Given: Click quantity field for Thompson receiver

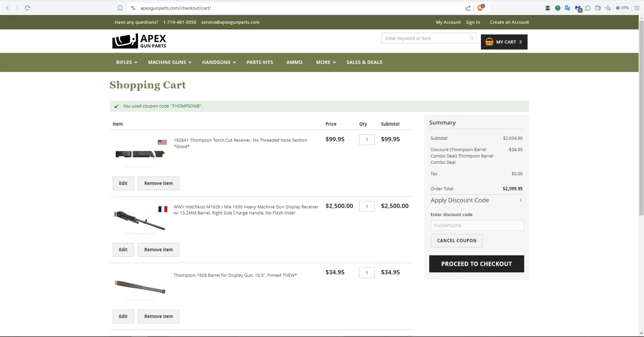Looking at the screenshot, I should (x=367, y=140).
